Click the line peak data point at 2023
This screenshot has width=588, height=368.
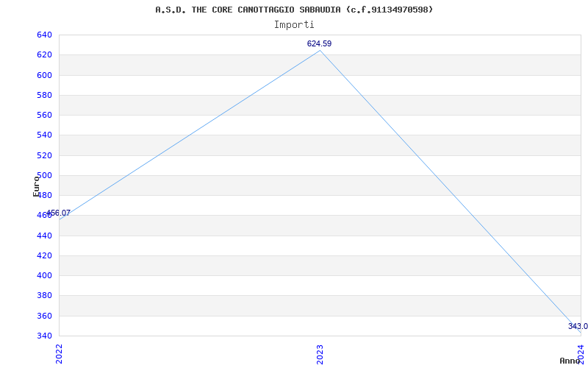pos(320,50)
